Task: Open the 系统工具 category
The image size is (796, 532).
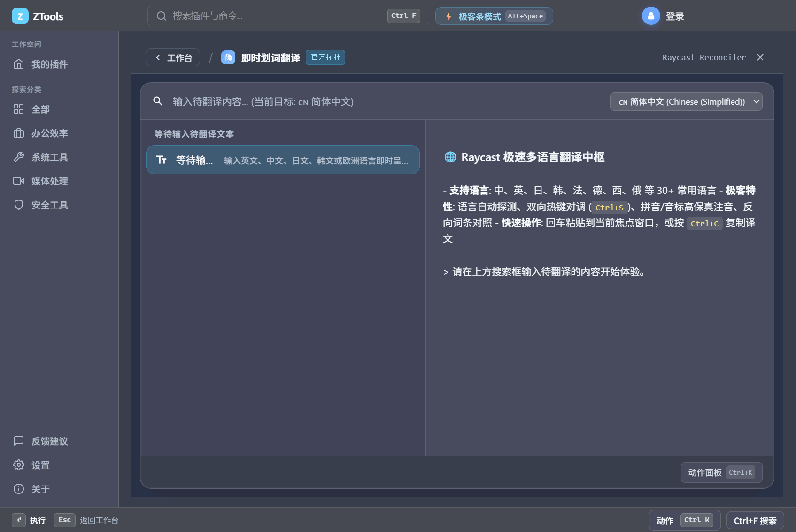Action: coord(59,157)
